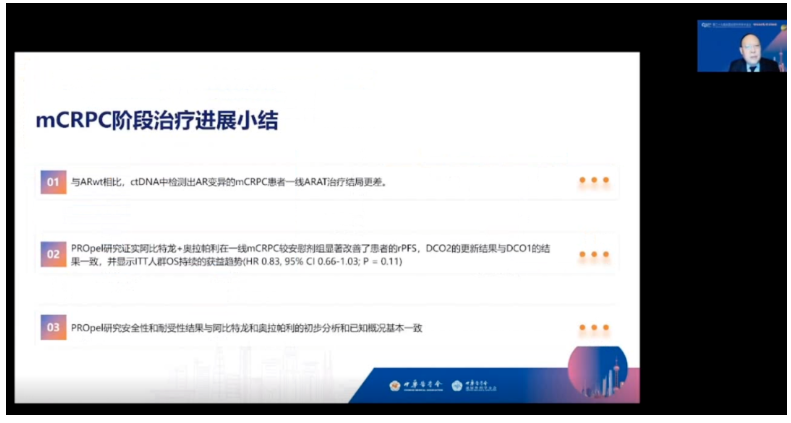Click the 01 numbered badge
This screenshot has height=423, width=791.
[53, 182]
